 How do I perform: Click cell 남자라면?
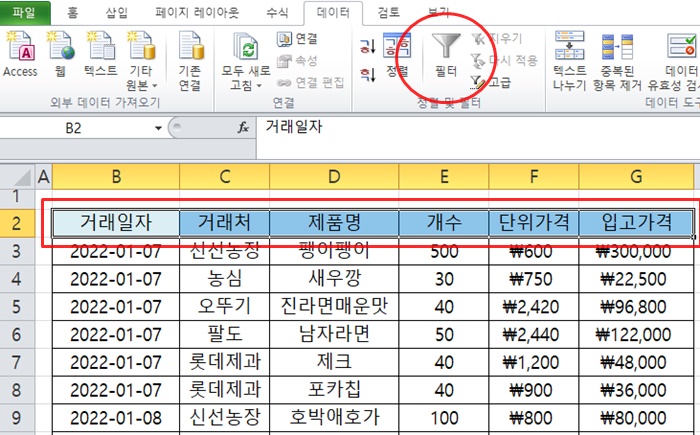pyautogui.click(x=334, y=335)
